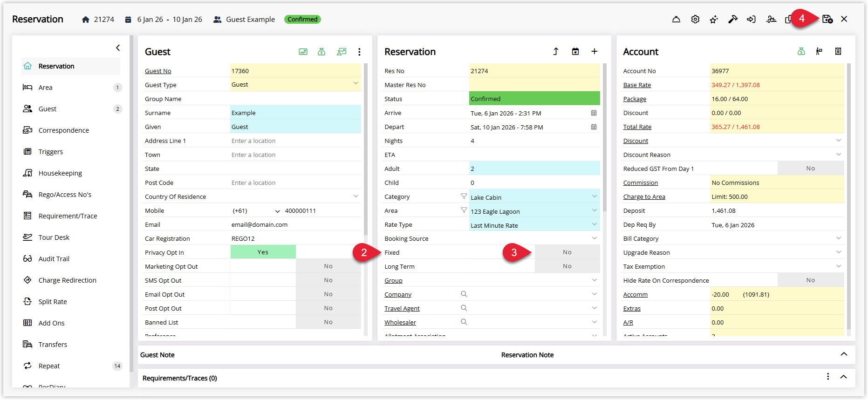
Task: Open the Depart date calendar picker
Action: (594, 127)
